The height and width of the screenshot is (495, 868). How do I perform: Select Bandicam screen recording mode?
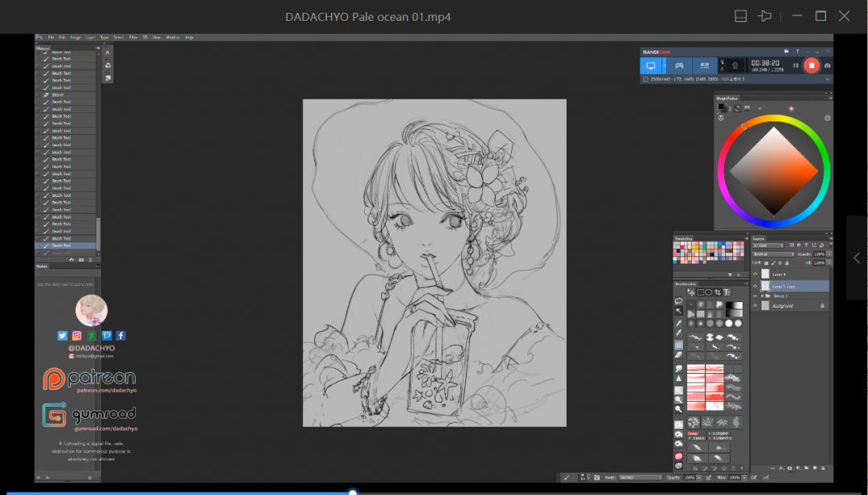[x=651, y=65]
